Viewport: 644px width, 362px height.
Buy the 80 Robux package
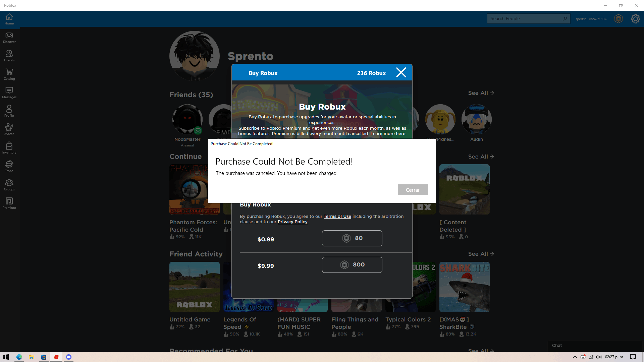point(352,238)
